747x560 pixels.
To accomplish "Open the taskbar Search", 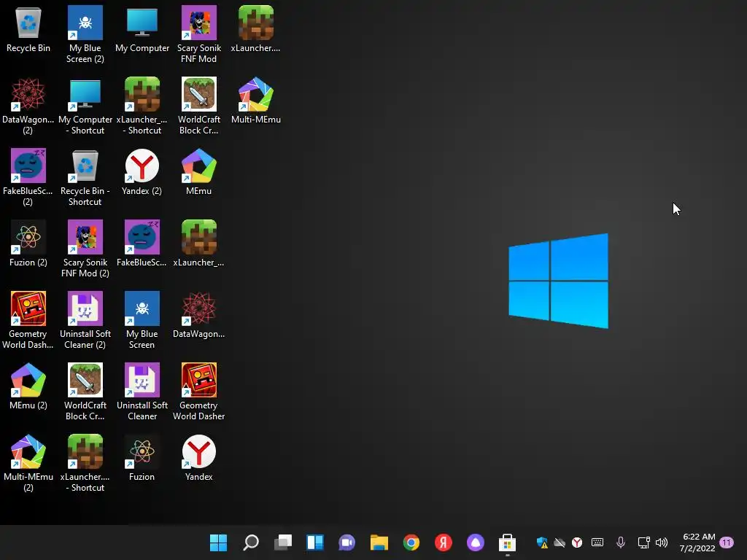I will pyautogui.click(x=251, y=542).
